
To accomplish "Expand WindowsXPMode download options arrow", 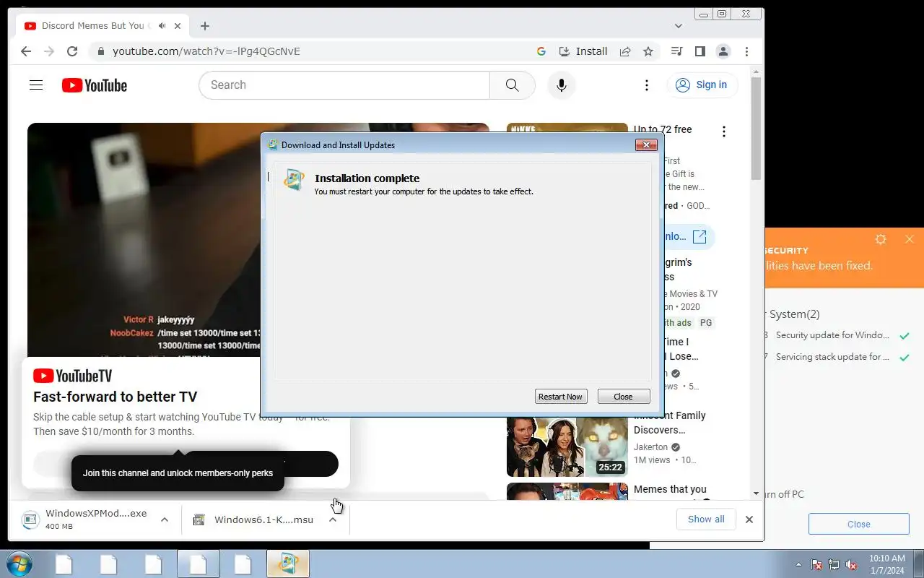I will [165, 519].
